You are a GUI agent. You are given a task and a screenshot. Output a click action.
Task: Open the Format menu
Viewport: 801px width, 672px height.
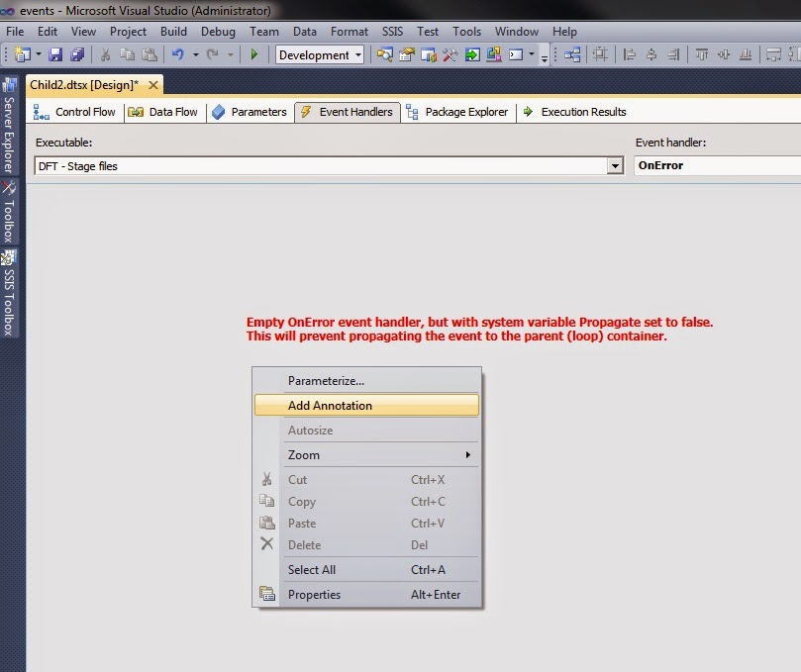tap(350, 32)
